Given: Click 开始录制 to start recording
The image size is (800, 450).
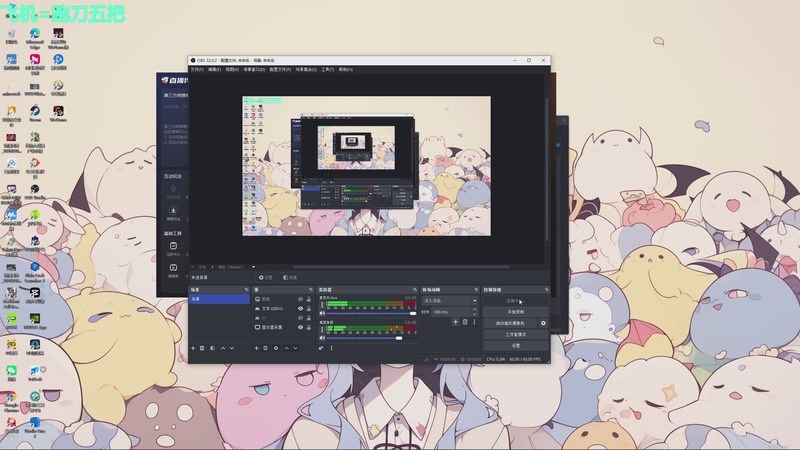Looking at the screenshot, I should [516, 312].
